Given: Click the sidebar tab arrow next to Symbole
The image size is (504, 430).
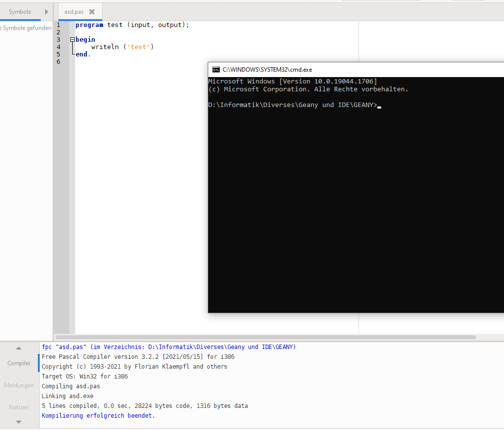Looking at the screenshot, I should coord(46,12).
